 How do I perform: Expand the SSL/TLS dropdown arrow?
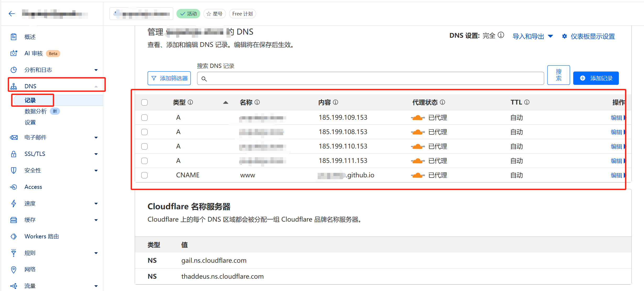coord(96,154)
